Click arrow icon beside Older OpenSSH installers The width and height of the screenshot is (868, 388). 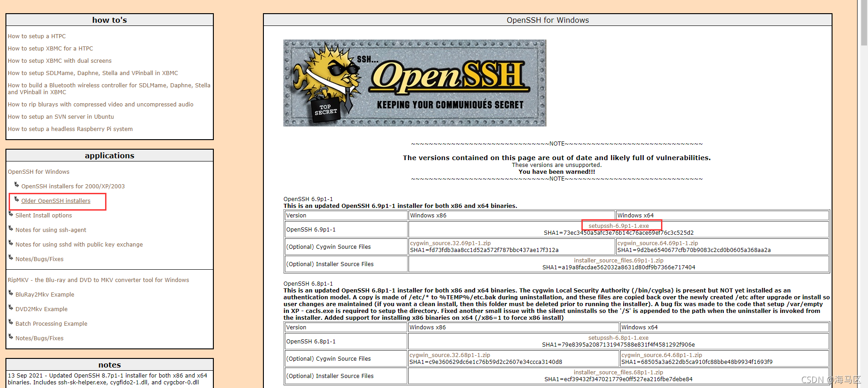17,199
